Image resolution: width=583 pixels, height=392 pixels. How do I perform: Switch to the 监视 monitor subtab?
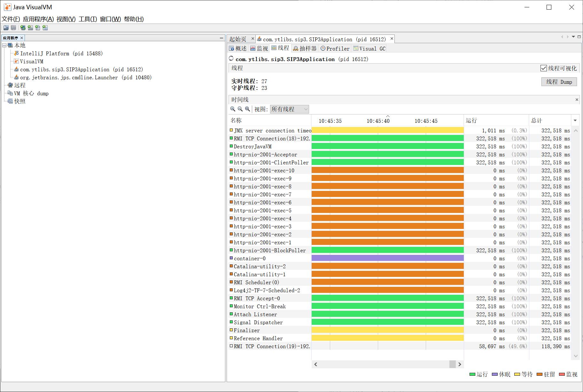[x=259, y=48]
